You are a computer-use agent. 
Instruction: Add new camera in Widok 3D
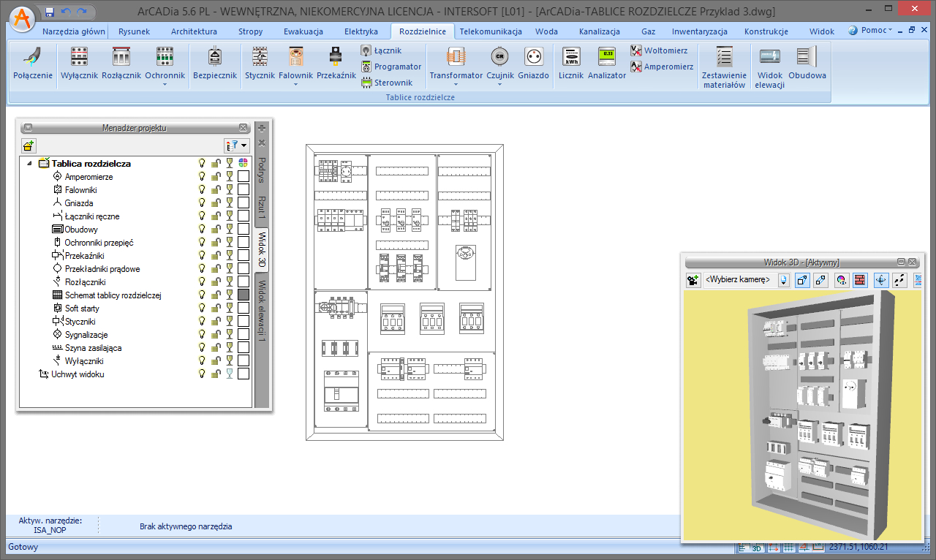coord(693,279)
